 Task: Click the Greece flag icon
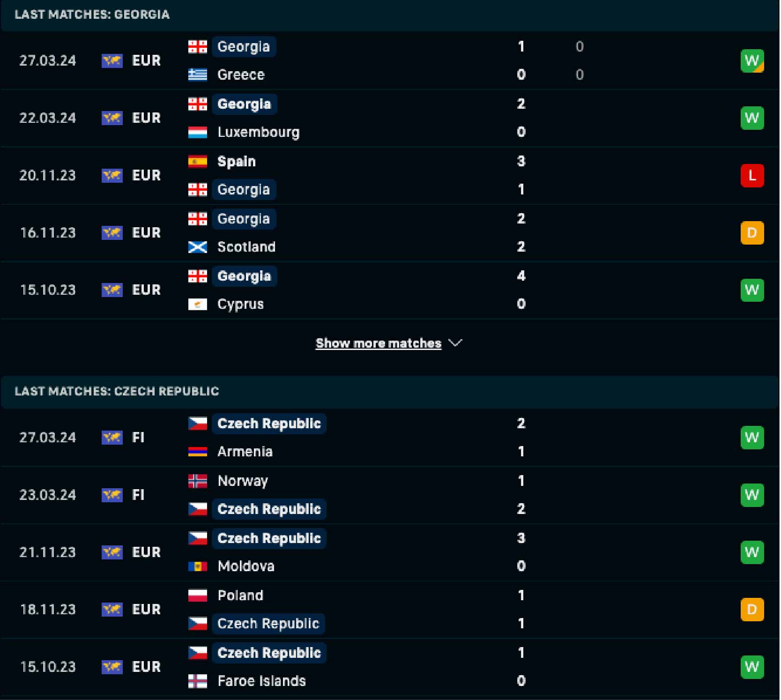click(x=197, y=74)
